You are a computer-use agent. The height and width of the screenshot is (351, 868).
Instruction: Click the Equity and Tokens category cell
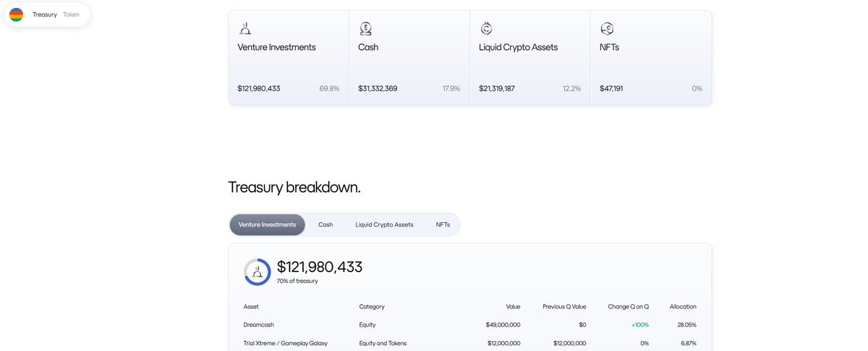click(383, 343)
